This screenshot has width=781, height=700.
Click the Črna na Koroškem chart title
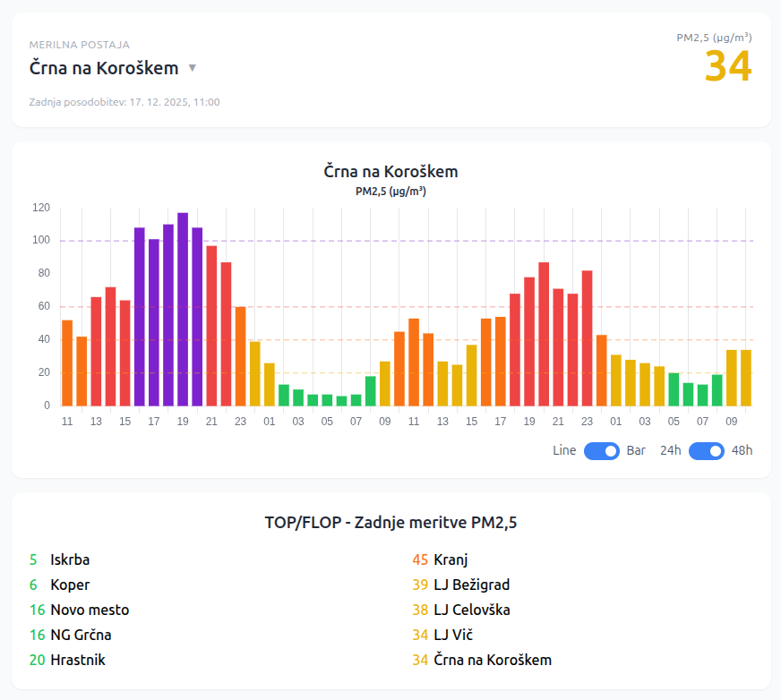point(390,172)
